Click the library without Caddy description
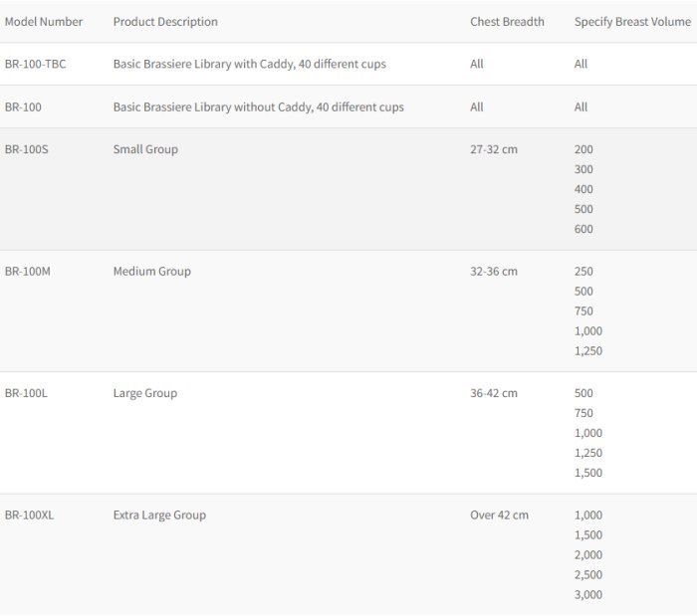697x616 pixels. [258, 107]
